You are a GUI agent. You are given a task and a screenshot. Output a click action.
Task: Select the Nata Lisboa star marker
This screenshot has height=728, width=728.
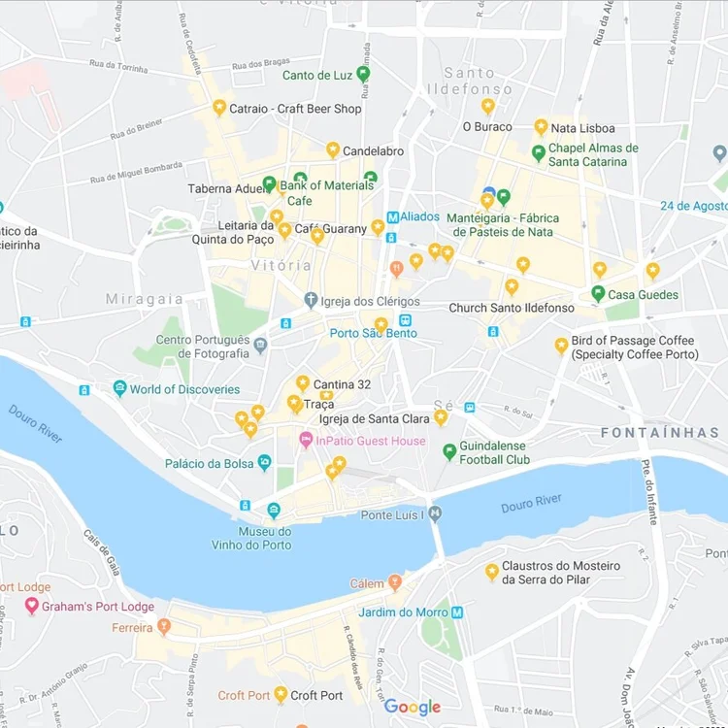541,127
